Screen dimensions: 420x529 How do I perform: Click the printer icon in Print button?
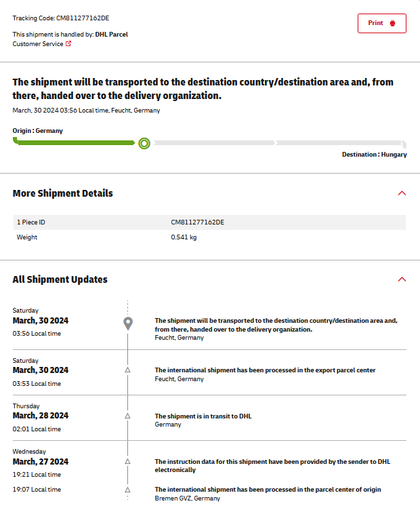pos(392,23)
